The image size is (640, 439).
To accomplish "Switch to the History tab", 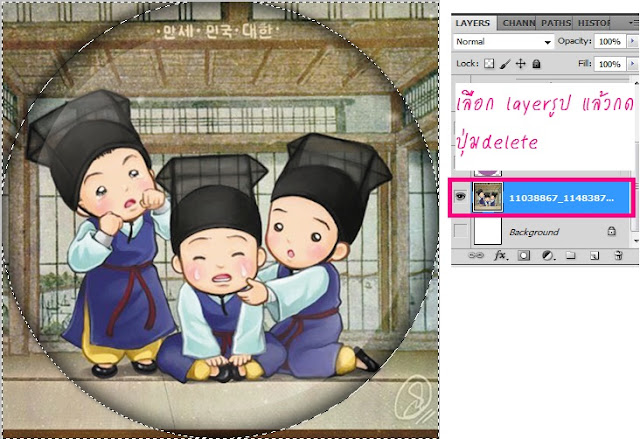I will coord(593,23).
